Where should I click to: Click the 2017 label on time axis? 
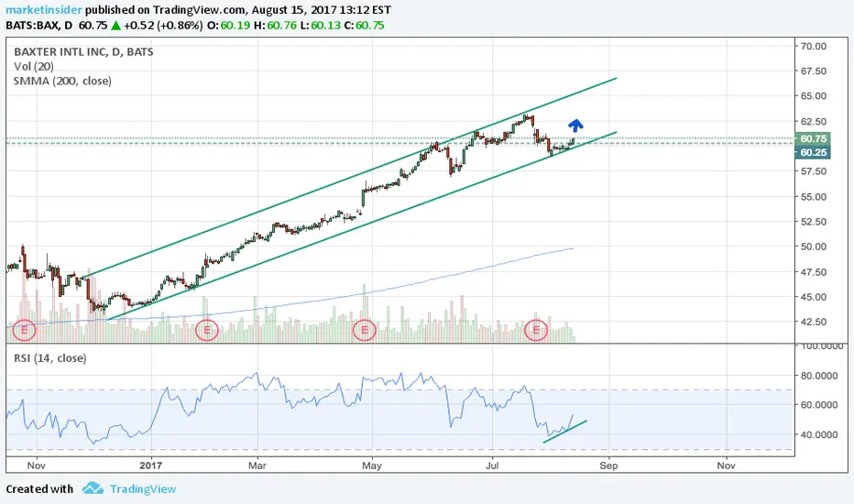(x=151, y=466)
